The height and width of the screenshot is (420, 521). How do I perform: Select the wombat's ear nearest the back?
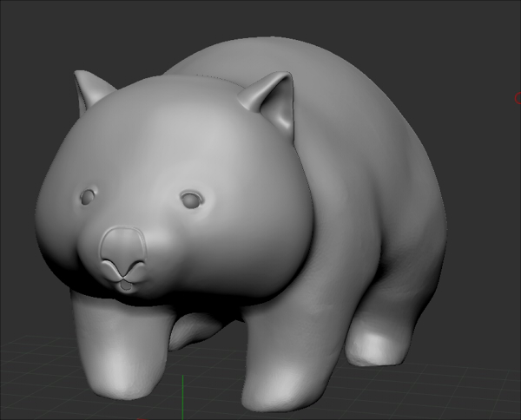coord(268,103)
